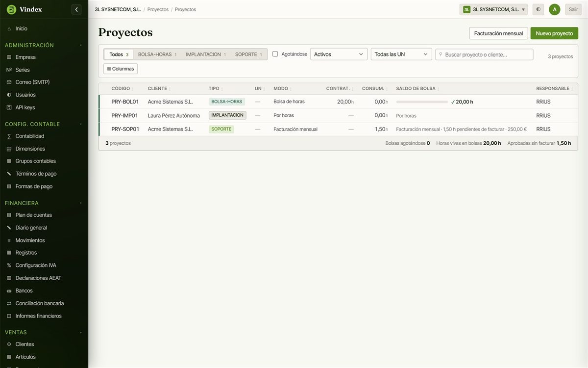Click the Empresa sidebar icon
The height and width of the screenshot is (368, 588).
coord(9,57)
